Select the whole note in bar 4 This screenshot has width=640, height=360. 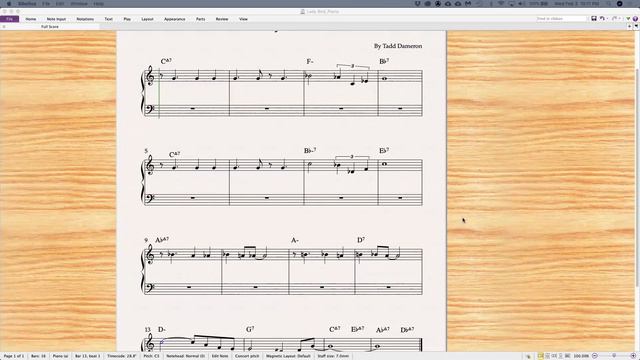tap(384, 79)
